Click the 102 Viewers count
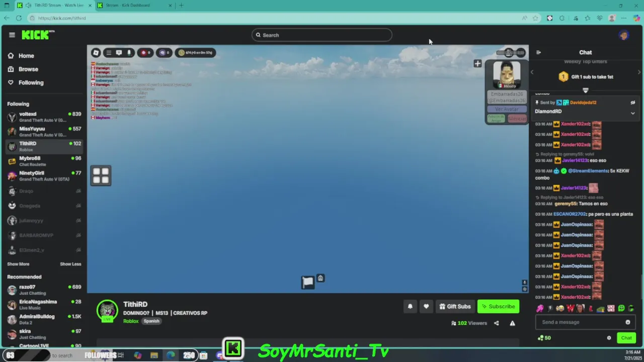Viewport: 644px width, 362px height. (x=469, y=323)
